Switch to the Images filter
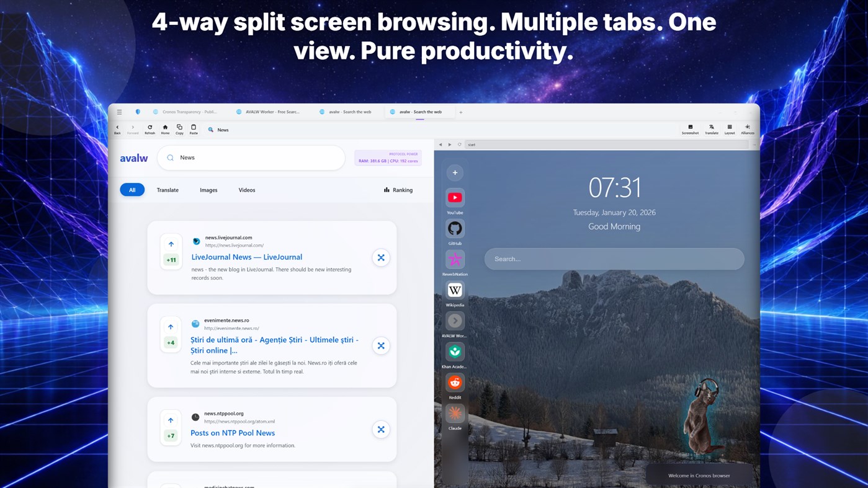Viewport: 868px width, 488px height. 208,190
